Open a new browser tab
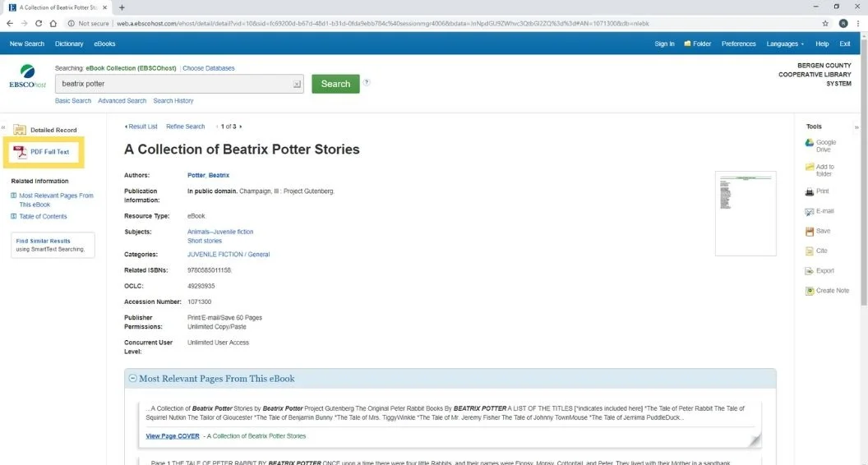 click(x=122, y=7)
